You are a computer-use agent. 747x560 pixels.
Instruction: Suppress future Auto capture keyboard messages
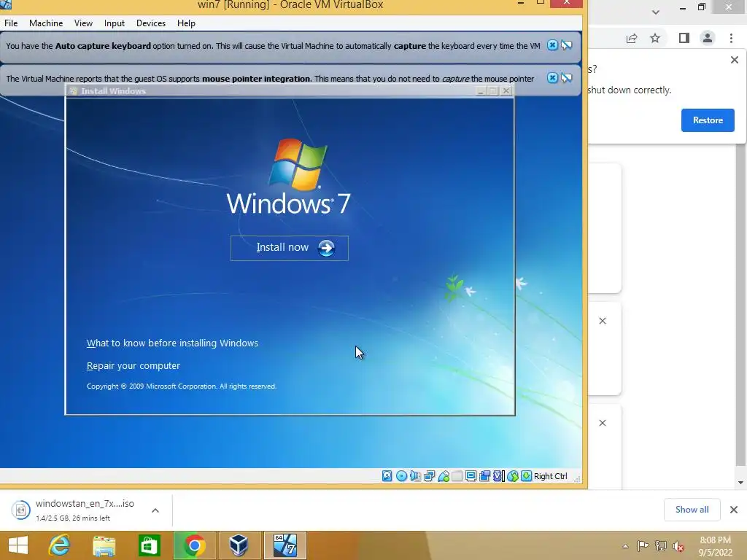(x=566, y=45)
